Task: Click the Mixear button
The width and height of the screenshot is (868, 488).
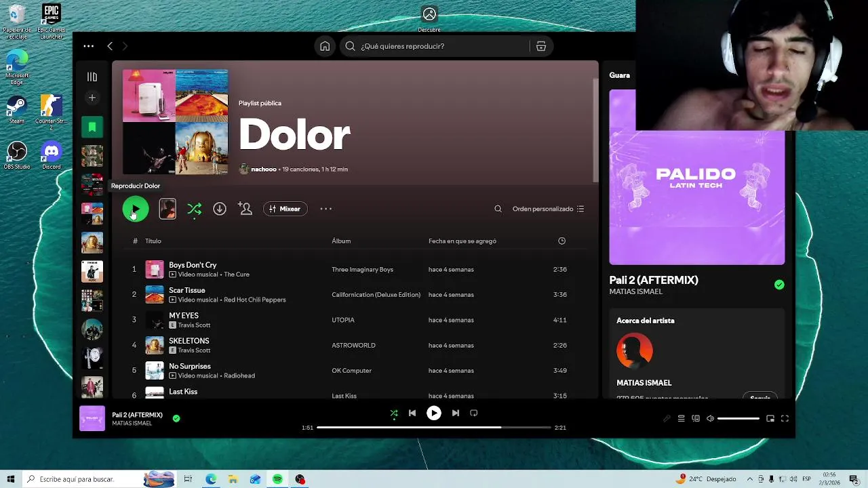Action: [285, 209]
